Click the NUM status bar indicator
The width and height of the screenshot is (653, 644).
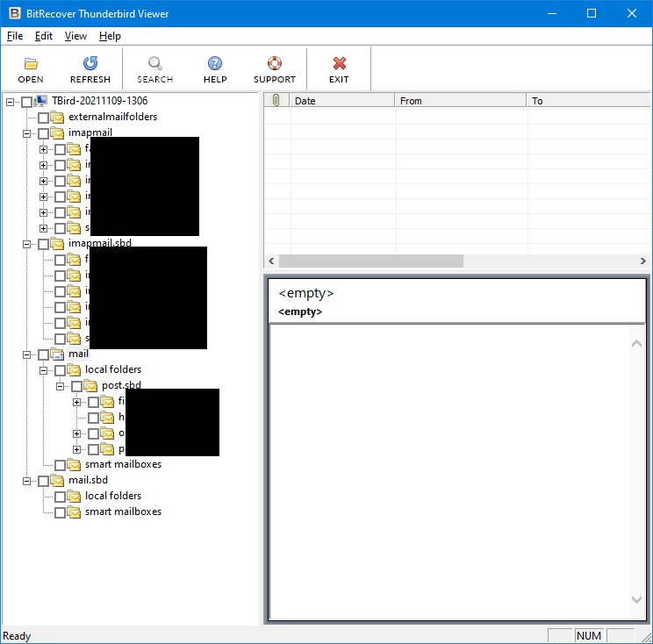(589, 636)
